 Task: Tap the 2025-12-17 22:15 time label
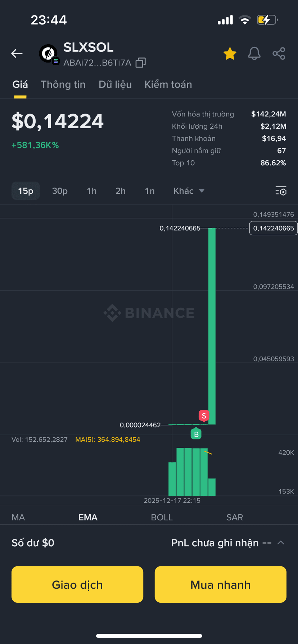click(x=172, y=500)
